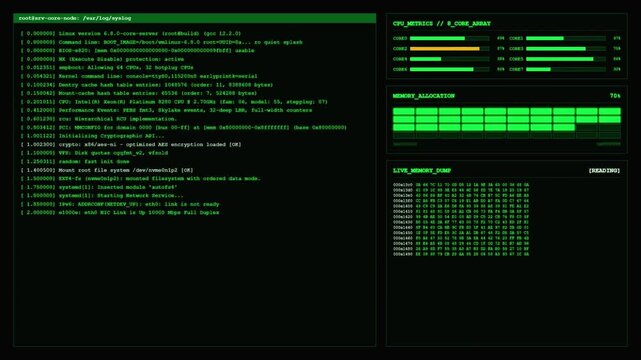The width and height of the screenshot is (641, 360).
Task: Click the 'smpboot: Allowing 64 CPUs' log line
Action: click(x=107, y=67)
